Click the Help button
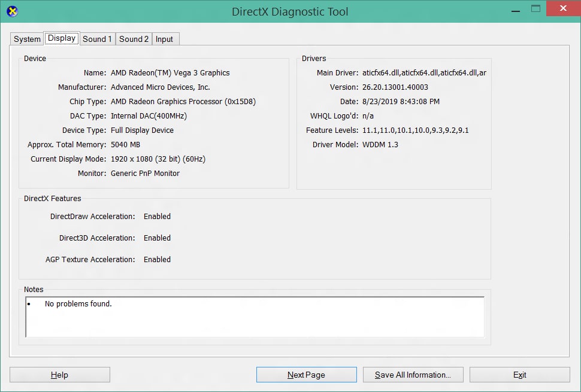The height and width of the screenshot is (392, 581). coord(60,375)
